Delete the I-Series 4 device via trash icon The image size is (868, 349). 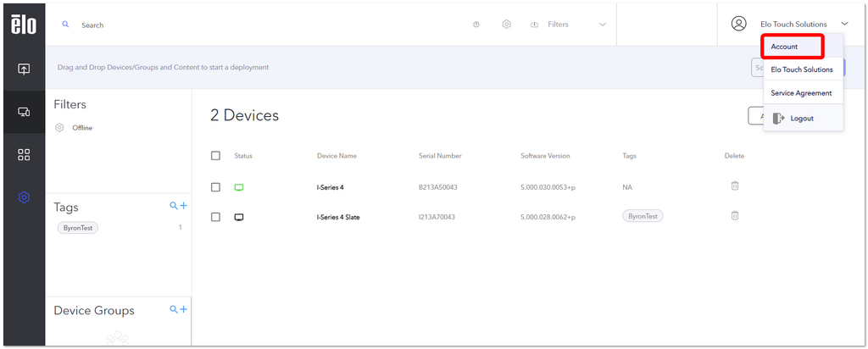tap(735, 186)
